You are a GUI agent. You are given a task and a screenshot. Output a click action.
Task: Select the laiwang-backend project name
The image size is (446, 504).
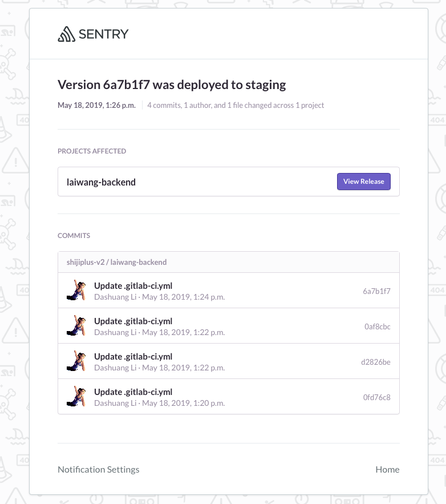coord(101,182)
